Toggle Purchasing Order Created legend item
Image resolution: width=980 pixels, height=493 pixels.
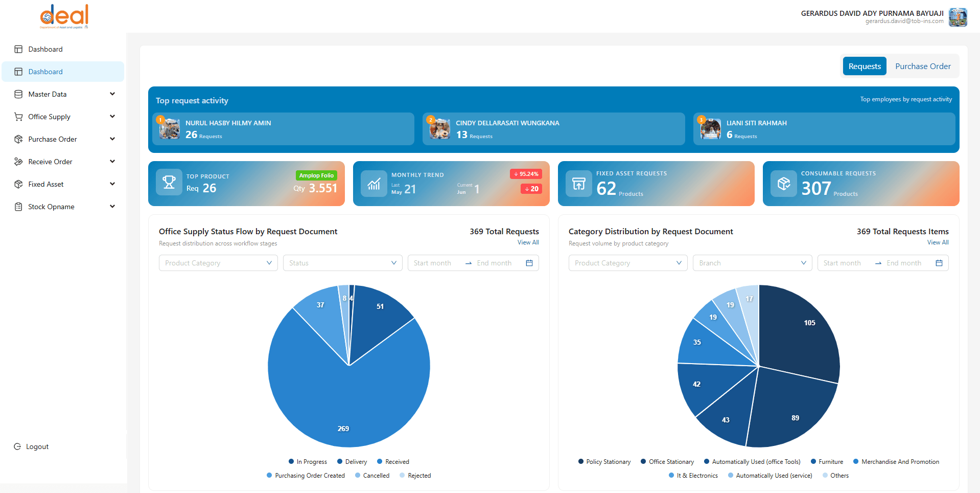pyautogui.click(x=306, y=476)
